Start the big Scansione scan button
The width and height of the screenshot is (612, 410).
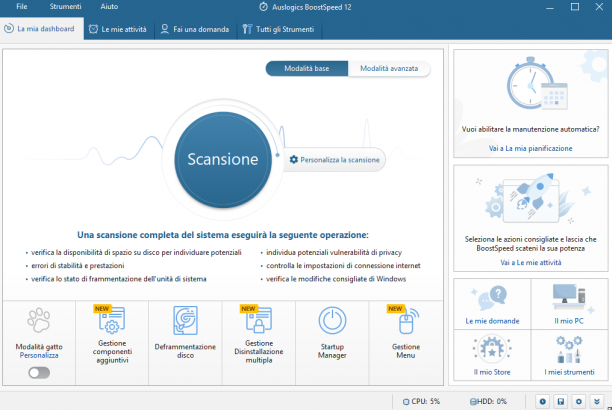tap(223, 160)
